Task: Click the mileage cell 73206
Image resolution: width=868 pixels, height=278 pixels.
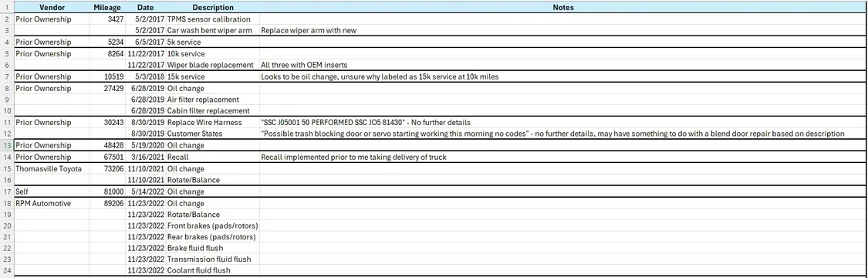Action: (x=107, y=168)
